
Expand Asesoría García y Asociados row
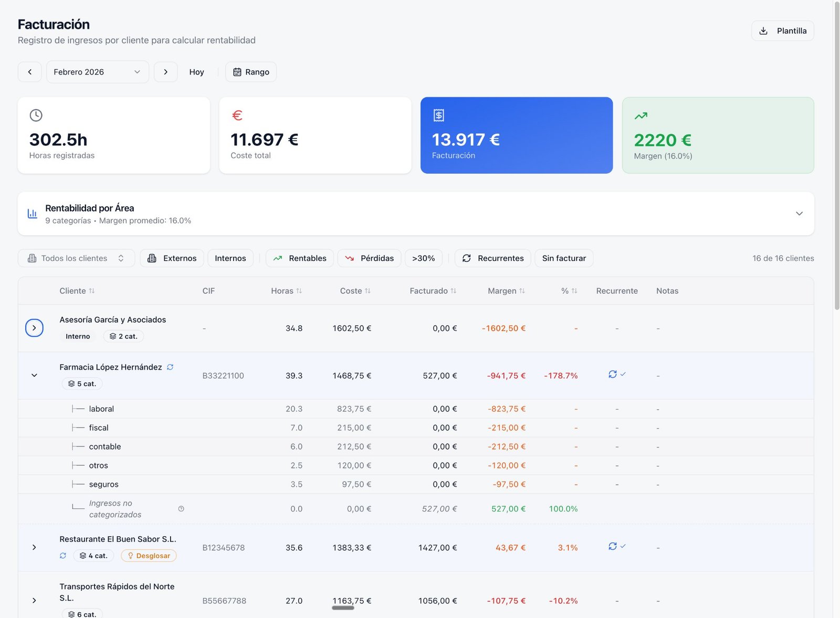(34, 328)
